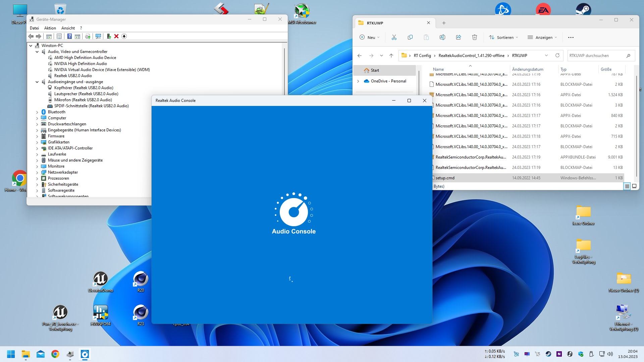Switch to details view toggle
644x362 pixels.
point(627,186)
